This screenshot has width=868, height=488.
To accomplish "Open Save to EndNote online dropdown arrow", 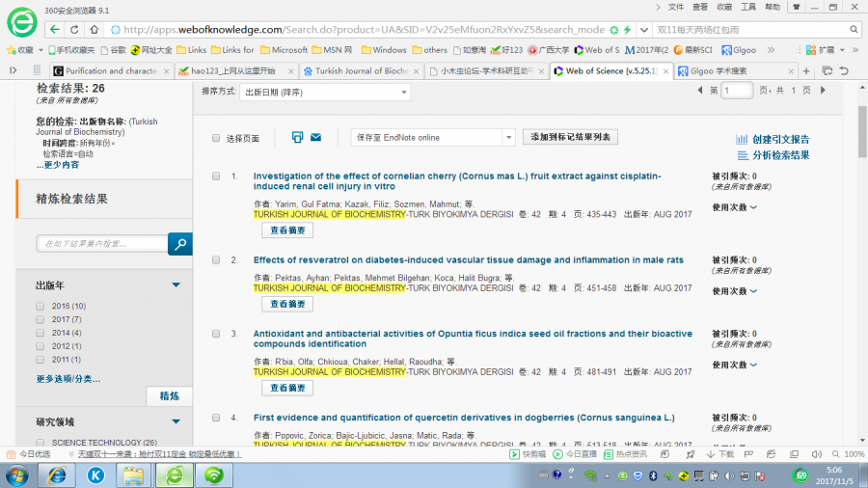I will (x=508, y=138).
